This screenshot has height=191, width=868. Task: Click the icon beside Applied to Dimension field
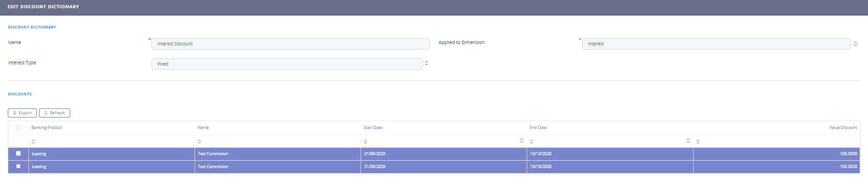coord(855,44)
